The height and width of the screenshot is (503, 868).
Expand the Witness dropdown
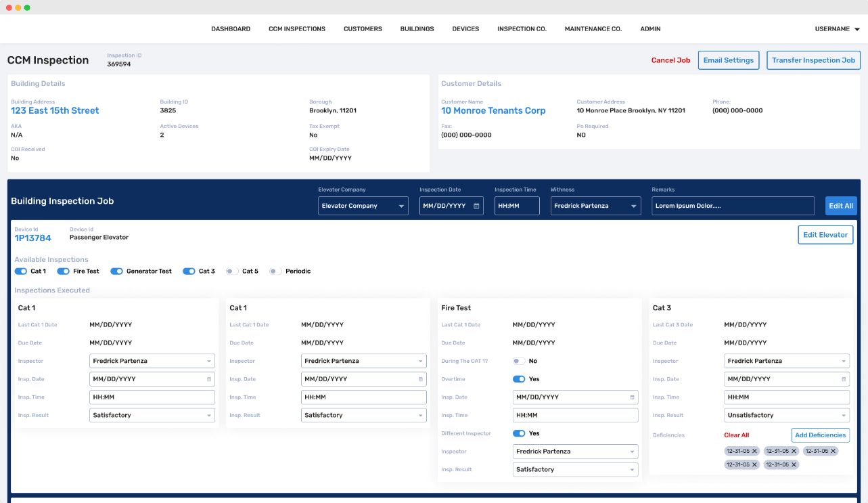pyautogui.click(x=595, y=206)
